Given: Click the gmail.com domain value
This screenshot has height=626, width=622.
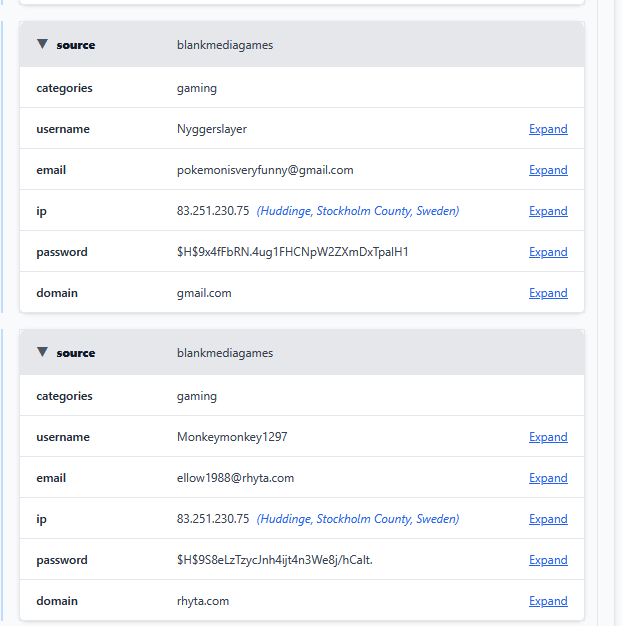Looking at the screenshot, I should point(204,293).
